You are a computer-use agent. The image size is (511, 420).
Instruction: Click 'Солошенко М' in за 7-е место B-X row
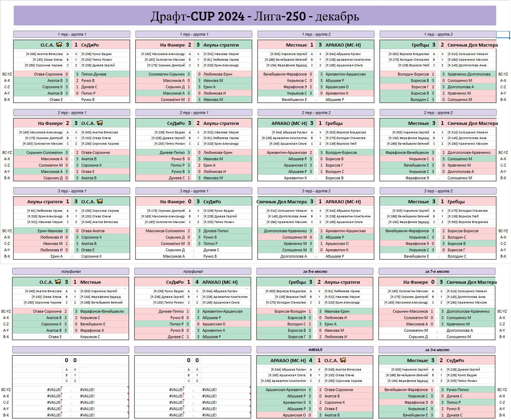point(458,337)
